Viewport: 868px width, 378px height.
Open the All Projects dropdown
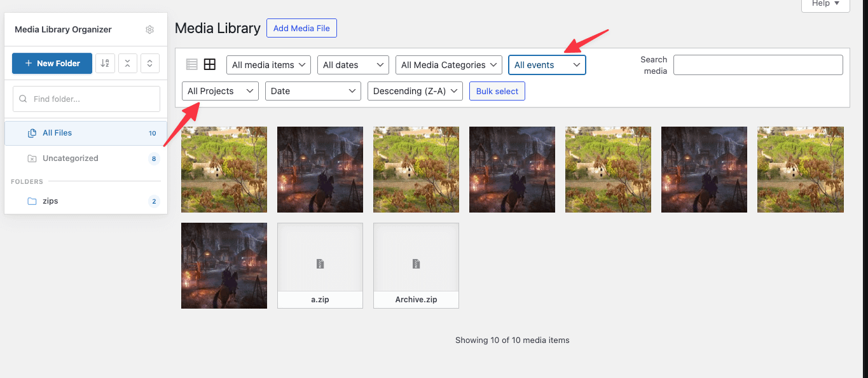pyautogui.click(x=219, y=91)
